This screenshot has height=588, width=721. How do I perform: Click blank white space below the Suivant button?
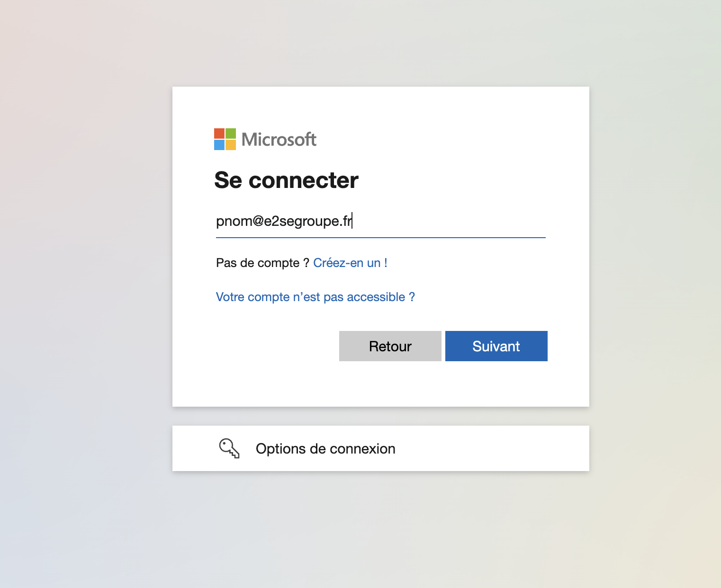[x=496, y=383]
